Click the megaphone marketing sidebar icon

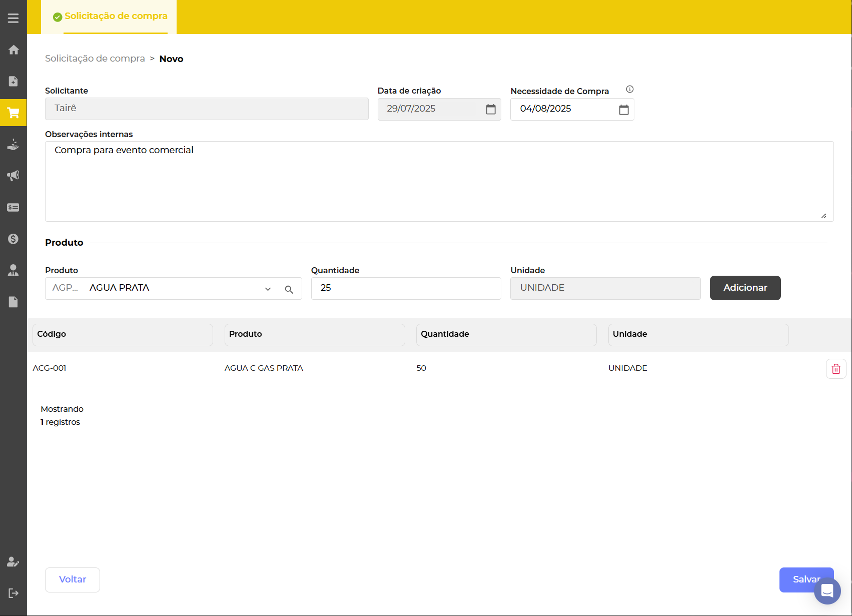pos(14,176)
